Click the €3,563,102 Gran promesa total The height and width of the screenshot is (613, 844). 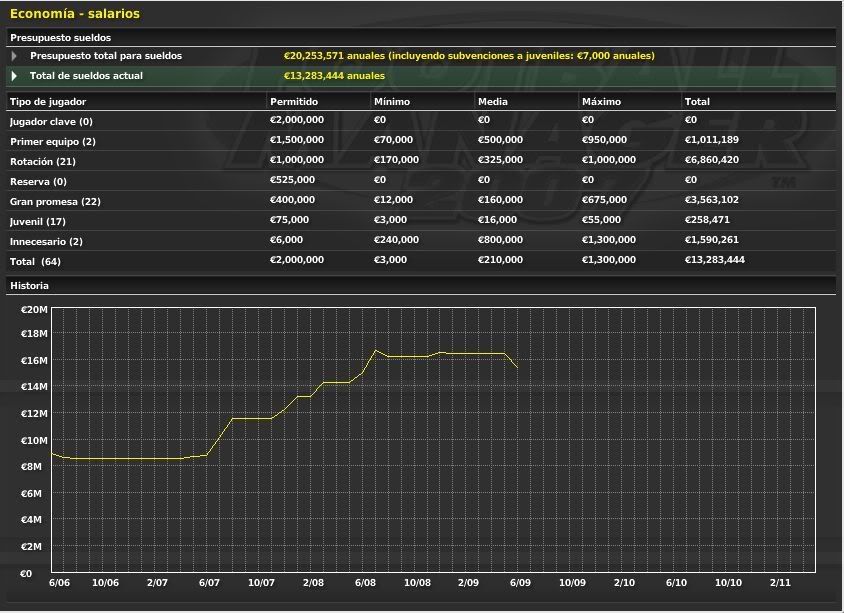712,200
